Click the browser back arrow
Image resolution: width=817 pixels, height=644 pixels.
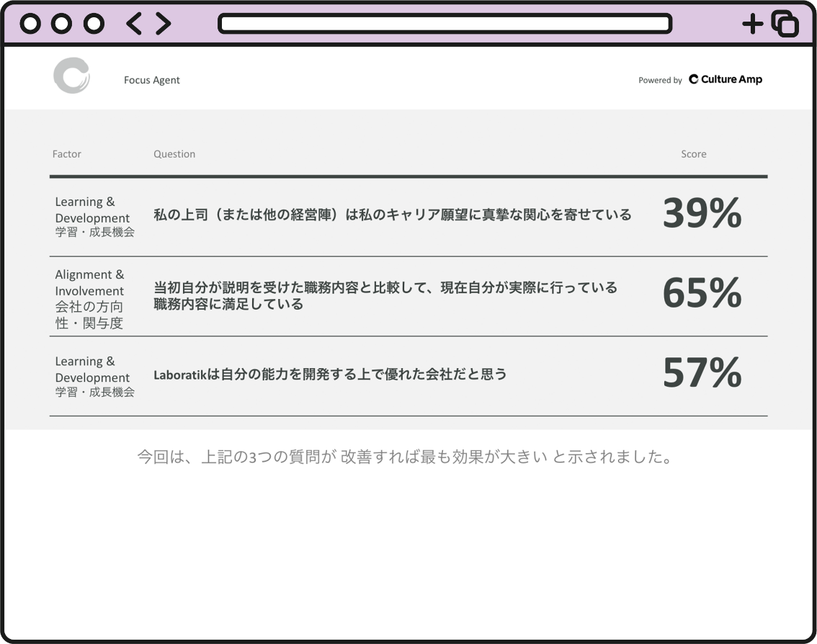pos(133,24)
